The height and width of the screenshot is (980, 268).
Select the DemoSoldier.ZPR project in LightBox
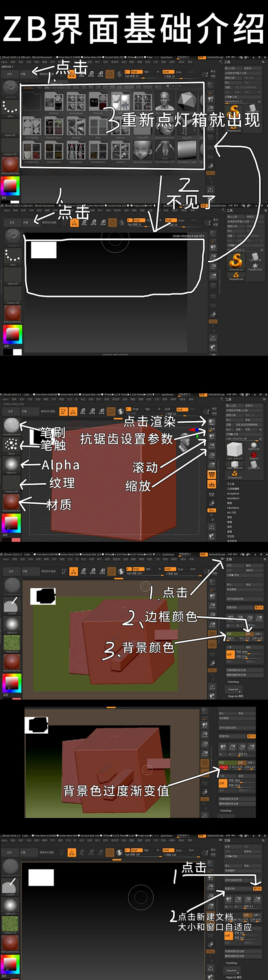click(x=165, y=152)
